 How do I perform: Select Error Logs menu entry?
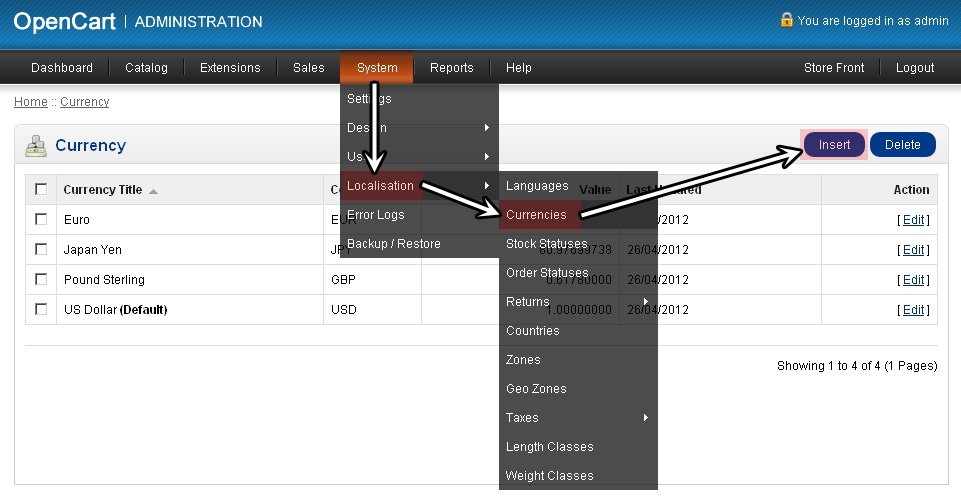tap(419, 215)
